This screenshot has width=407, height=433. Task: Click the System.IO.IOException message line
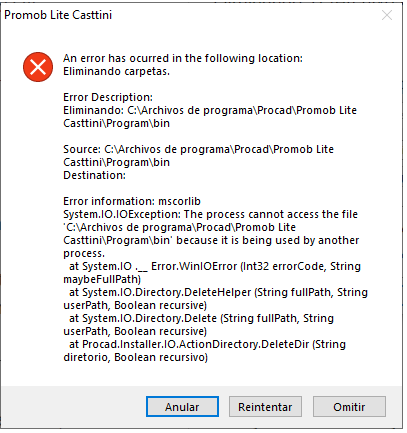[x=210, y=214]
